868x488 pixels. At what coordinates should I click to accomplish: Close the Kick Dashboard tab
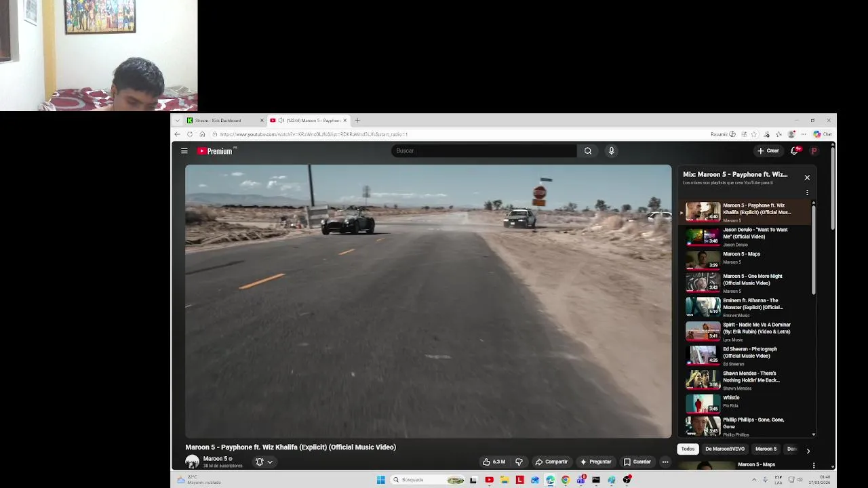(262, 120)
